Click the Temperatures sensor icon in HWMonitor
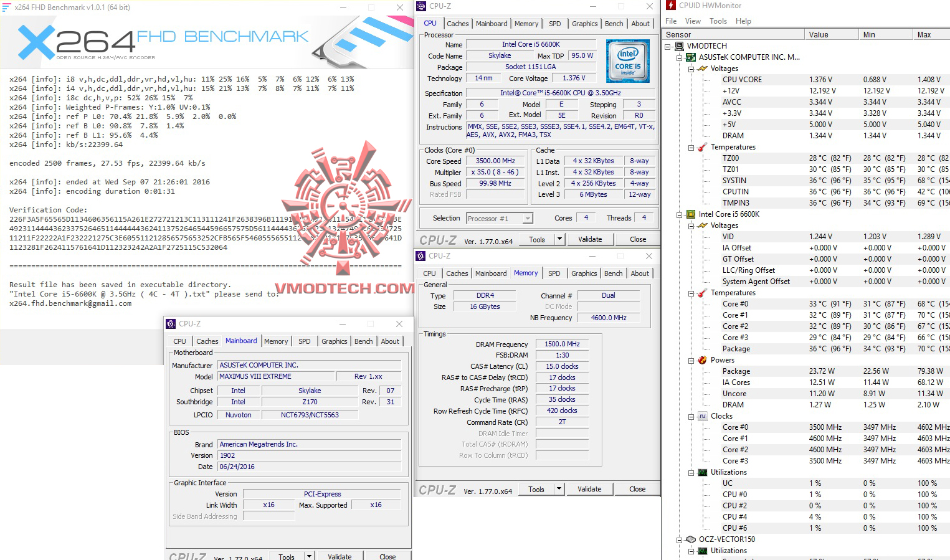This screenshot has width=950, height=560. click(x=702, y=146)
